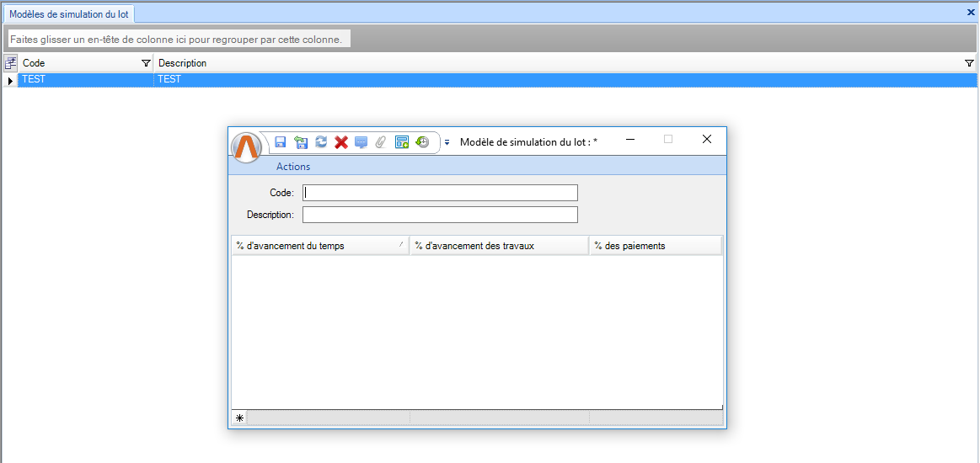Open the Code column filter dropdown
The width and height of the screenshot is (980, 463).
click(145, 63)
